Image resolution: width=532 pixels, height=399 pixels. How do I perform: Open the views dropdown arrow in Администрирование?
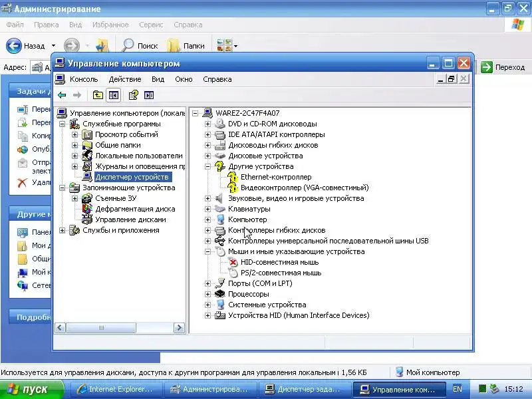point(236,45)
